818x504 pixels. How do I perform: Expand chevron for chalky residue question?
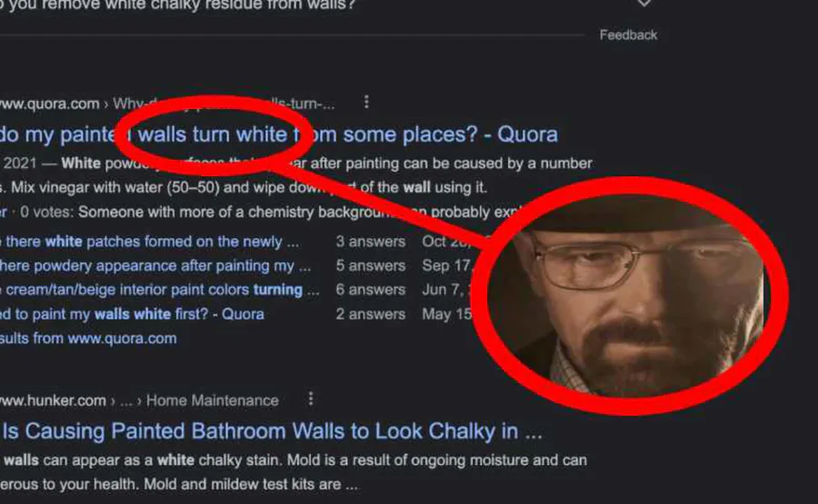tap(644, 3)
